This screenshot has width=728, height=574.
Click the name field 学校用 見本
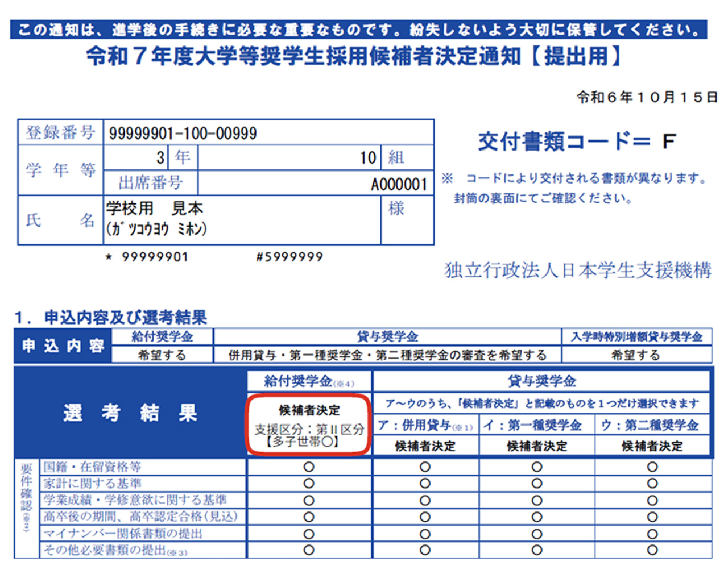pyautogui.click(x=155, y=209)
